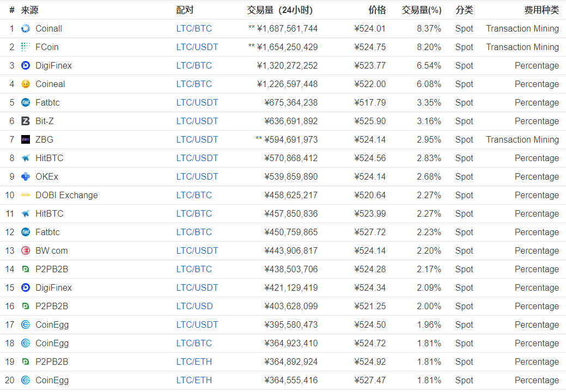This screenshot has height=392, width=566.
Task: Click the HitBTC logo in row 11
Action: [x=25, y=213]
